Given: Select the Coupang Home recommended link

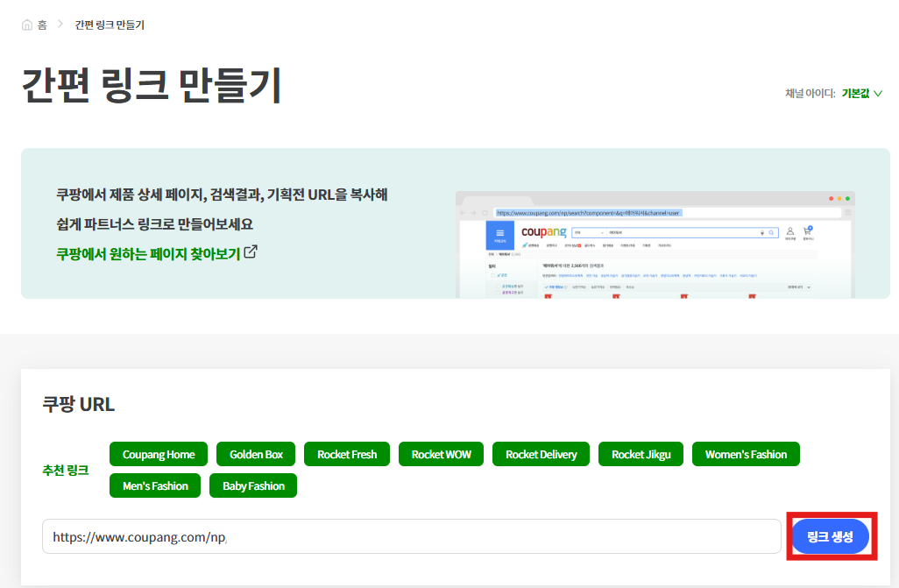Looking at the screenshot, I should [159, 454].
